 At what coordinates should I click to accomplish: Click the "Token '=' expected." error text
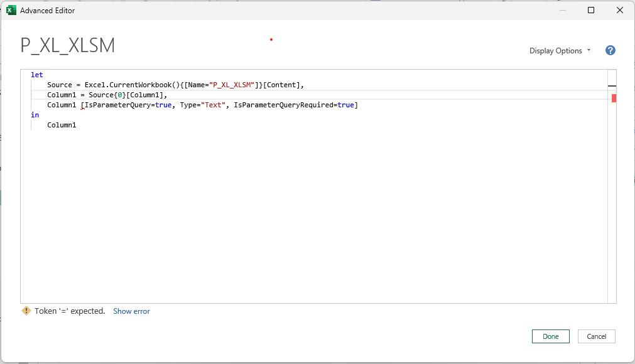click(x=70, y=311)
